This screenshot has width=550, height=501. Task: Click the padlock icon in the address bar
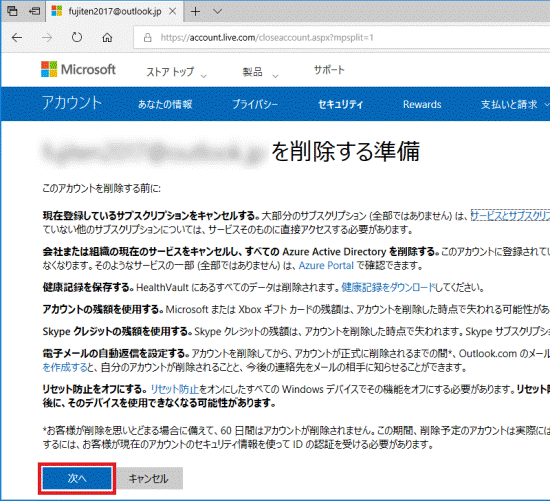pyautogui.click(x=148, y=38)
